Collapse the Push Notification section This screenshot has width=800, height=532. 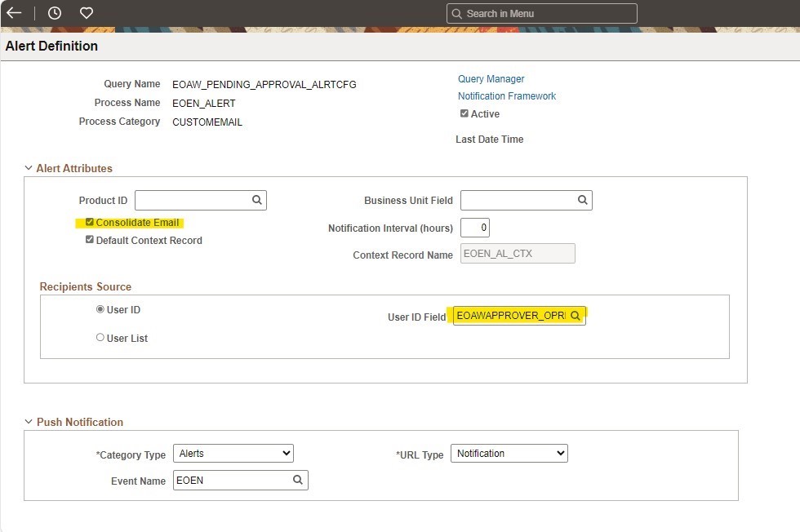tap(29, 422)
